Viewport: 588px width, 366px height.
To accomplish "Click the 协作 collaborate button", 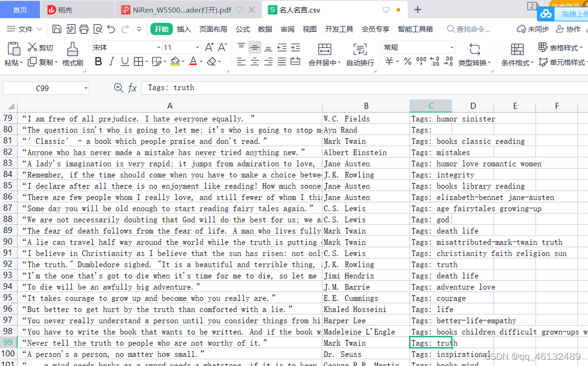I will 568,29.
